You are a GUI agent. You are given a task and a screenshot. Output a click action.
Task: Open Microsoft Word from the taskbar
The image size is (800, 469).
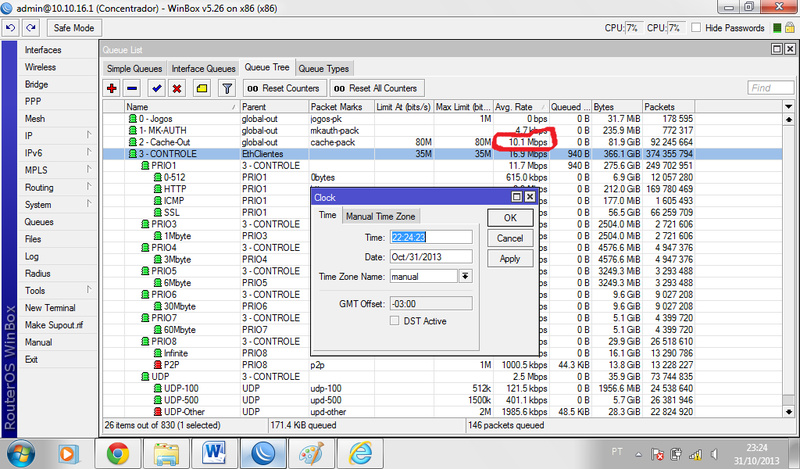[214, 453]
